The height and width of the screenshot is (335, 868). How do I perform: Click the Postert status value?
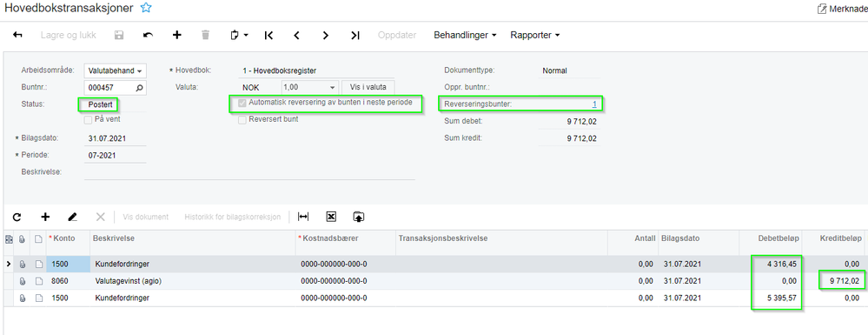(x=100, y=104)
